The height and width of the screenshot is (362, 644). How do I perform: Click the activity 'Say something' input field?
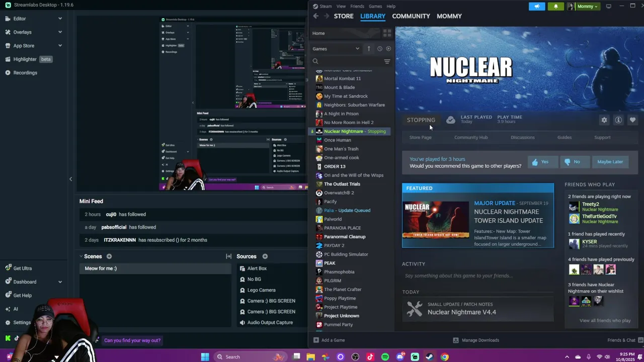(x=477, y=276)
